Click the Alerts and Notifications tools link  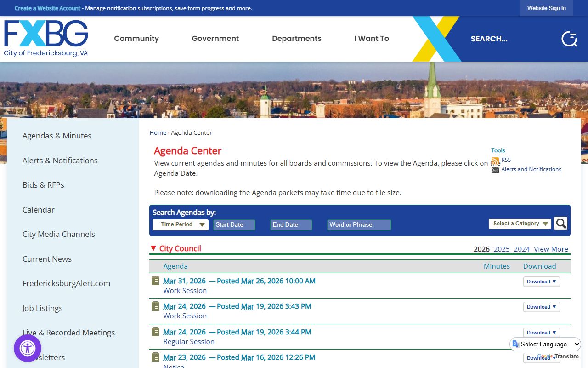[x=531, y=169]
